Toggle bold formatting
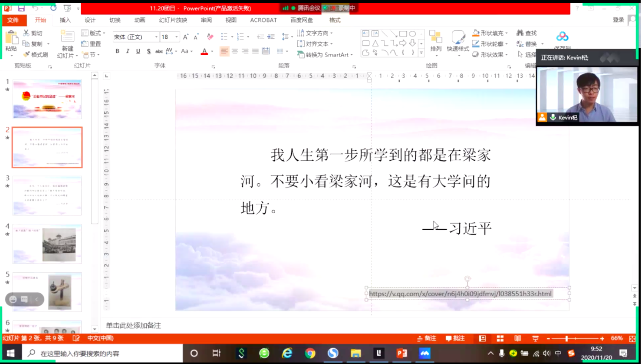Image resolution: width=641 pixels, height=364 pixels. pyautogui.click(x=117, y=51)
